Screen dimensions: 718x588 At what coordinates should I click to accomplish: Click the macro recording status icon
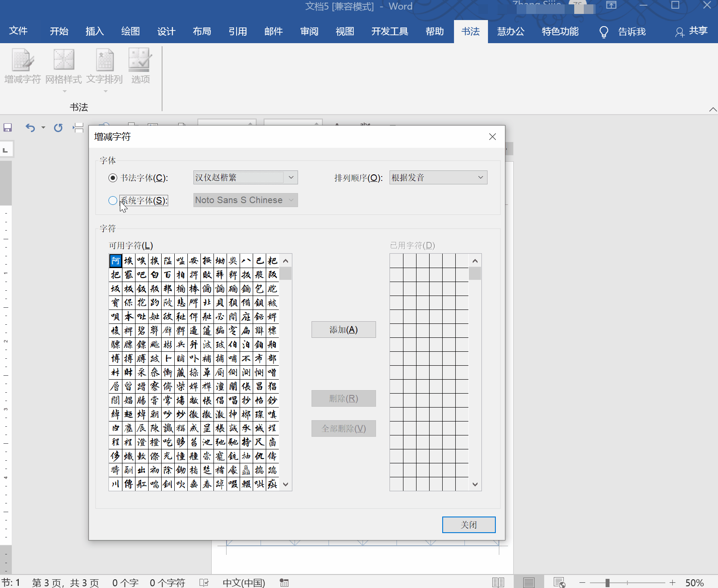click(x=284, y=583)
